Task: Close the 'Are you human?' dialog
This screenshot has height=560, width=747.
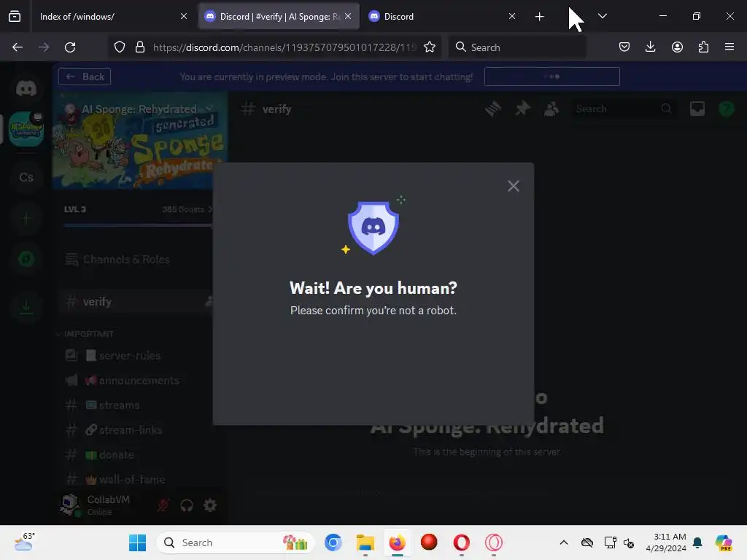Action: click(x=513, y=186)
